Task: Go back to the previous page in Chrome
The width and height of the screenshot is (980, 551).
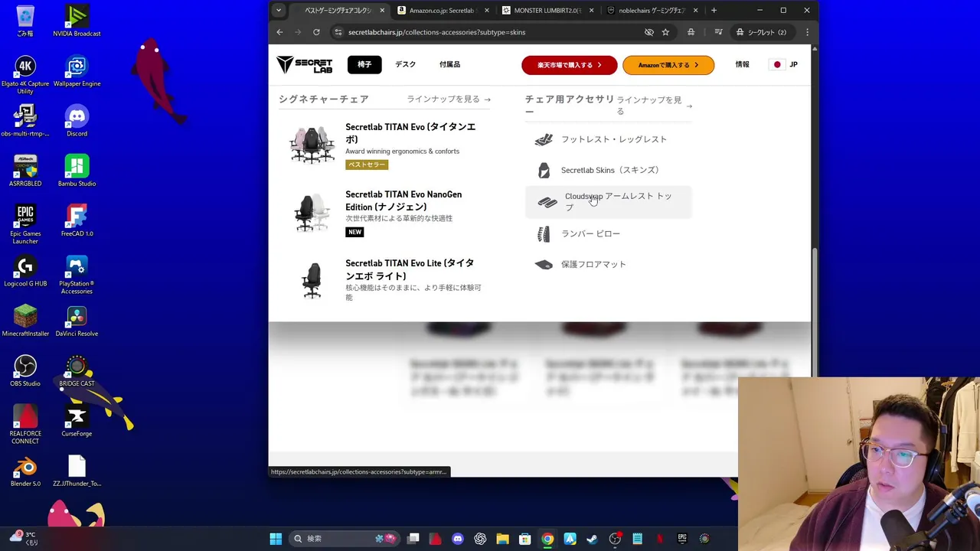Action: click(279, 32)
